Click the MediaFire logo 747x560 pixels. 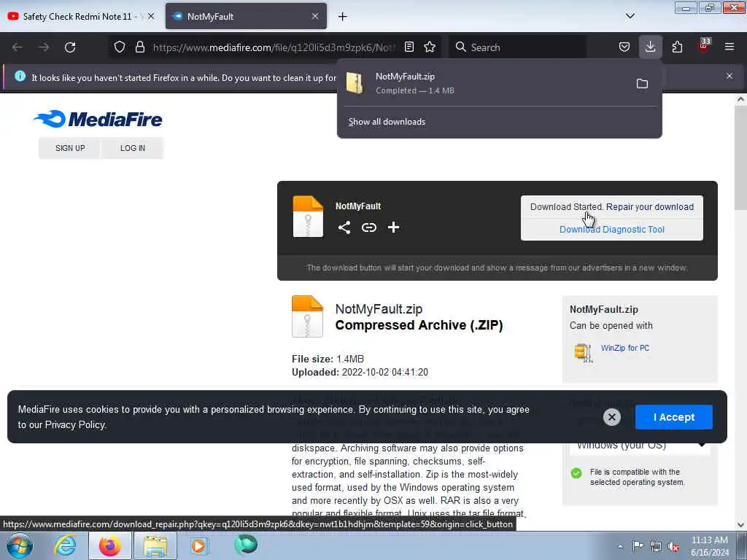(98, 119)
